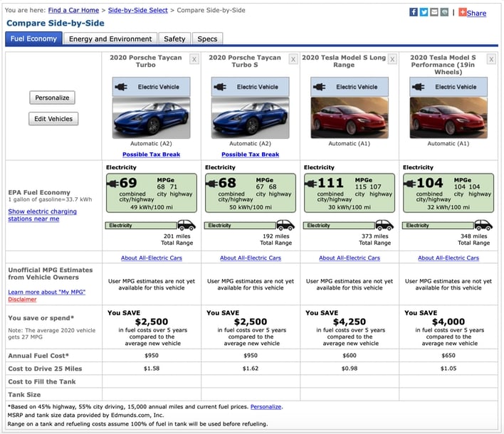Click Personalize link in the footnote
Screen dimensions: 504x434
[x=266, y=407]
